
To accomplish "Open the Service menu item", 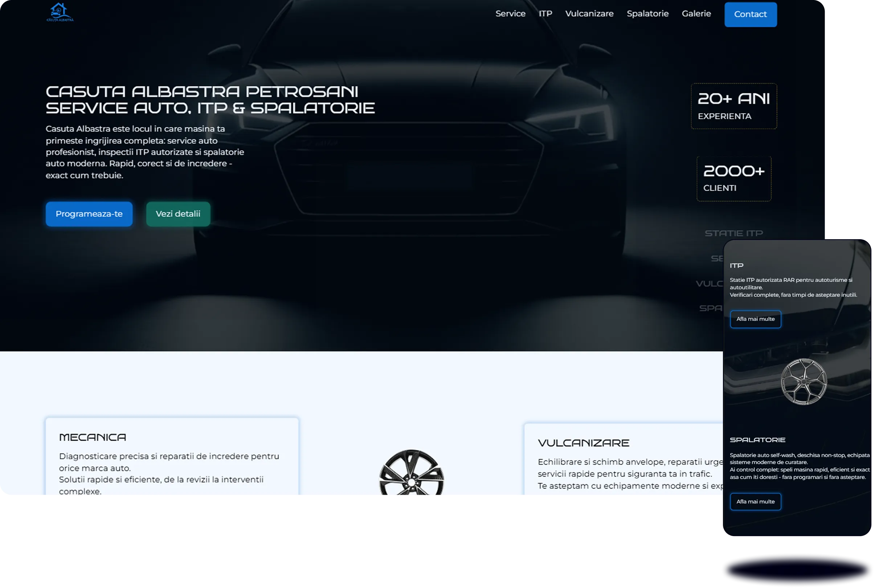I will point(511,14).
